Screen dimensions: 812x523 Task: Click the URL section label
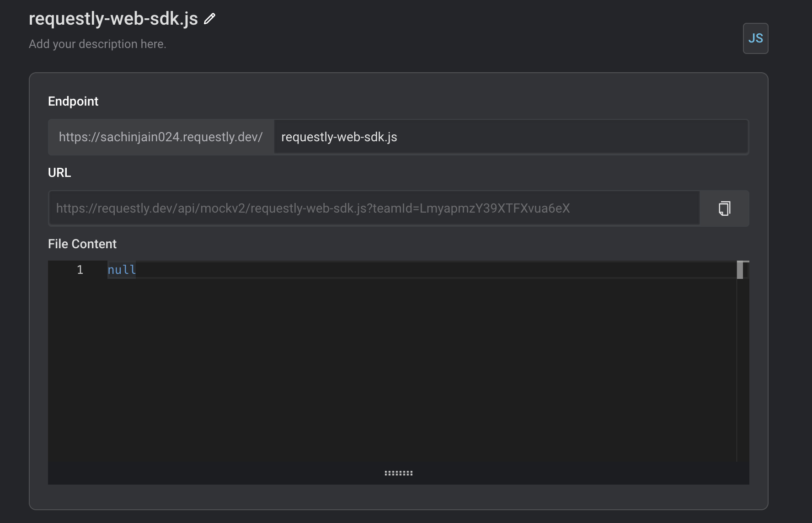pos(59,172)
